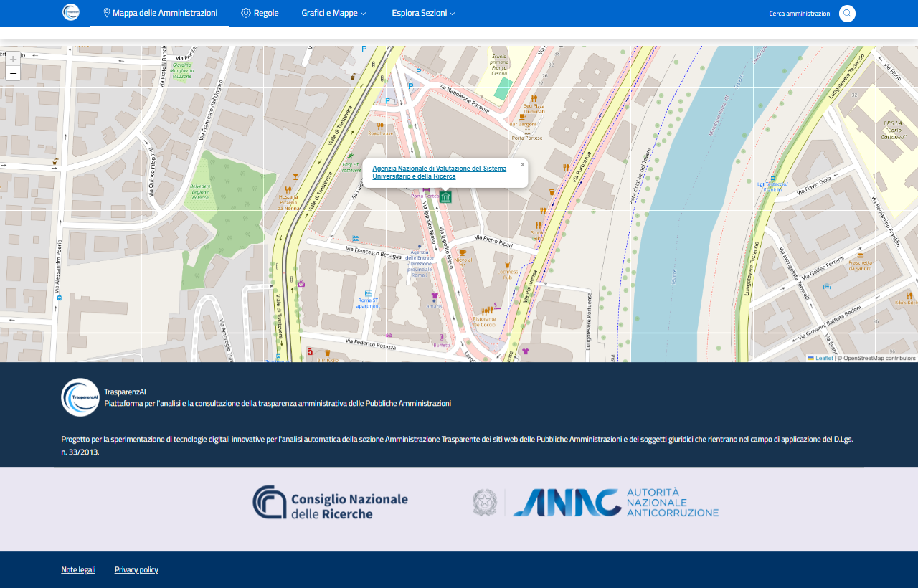Open the Leaflet attribution link
This screenshot has height=588, width=918.
[824, 358]
